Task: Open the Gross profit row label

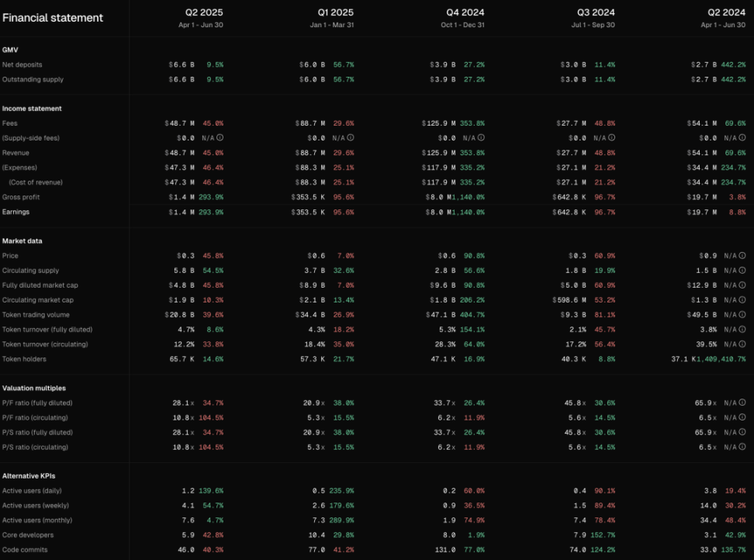Action: pyautogui.click(x=21, y=197)
